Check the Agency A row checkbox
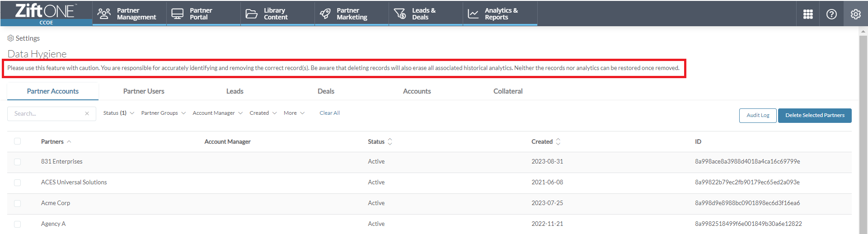The image size is (868, 234). click(x=17, y=224)
